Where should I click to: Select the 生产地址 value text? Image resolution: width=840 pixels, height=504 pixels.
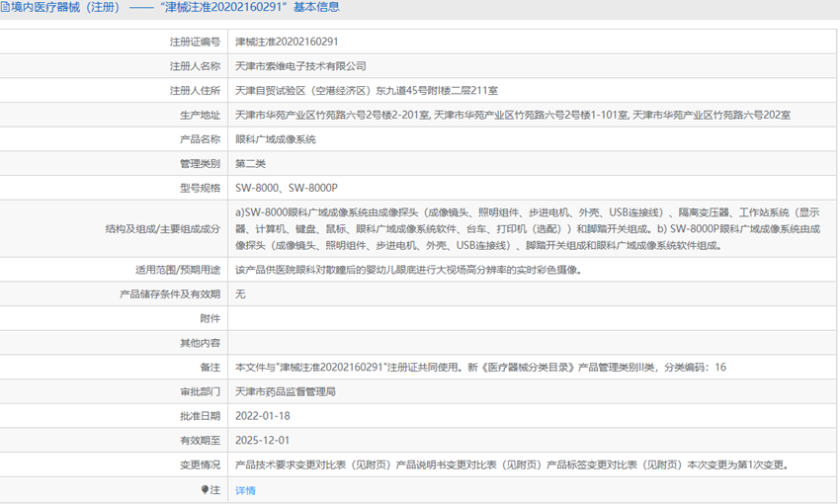pos(513,116)
